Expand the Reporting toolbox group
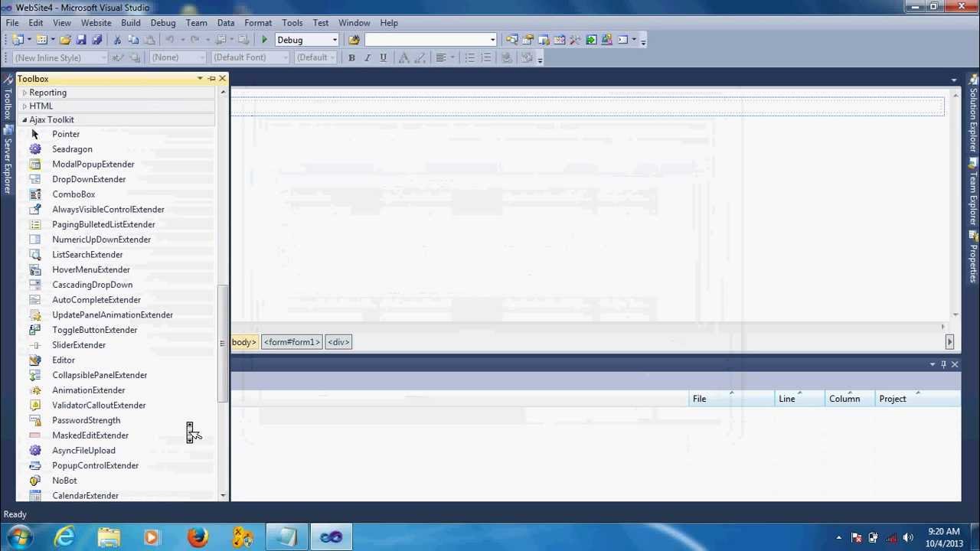Image resolution: width=980 pixels, height=551 pixels. click(x=24, y=93)
